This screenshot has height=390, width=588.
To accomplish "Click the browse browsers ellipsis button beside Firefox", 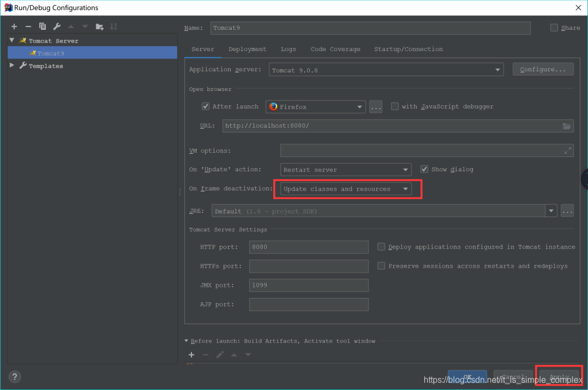I will (376, 107).
